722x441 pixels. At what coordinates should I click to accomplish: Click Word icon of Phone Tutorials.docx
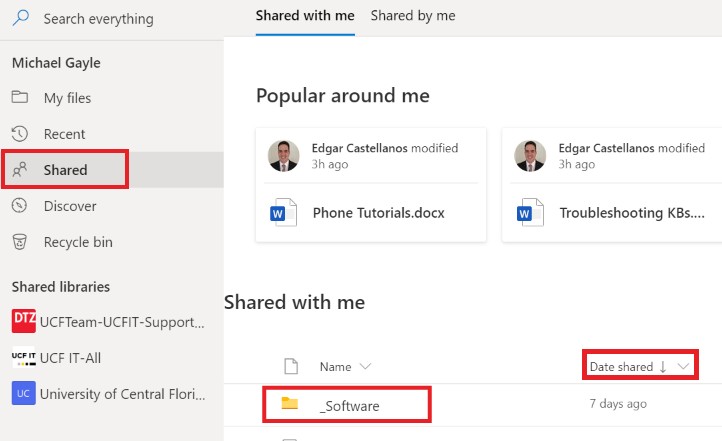pos(283,213)
